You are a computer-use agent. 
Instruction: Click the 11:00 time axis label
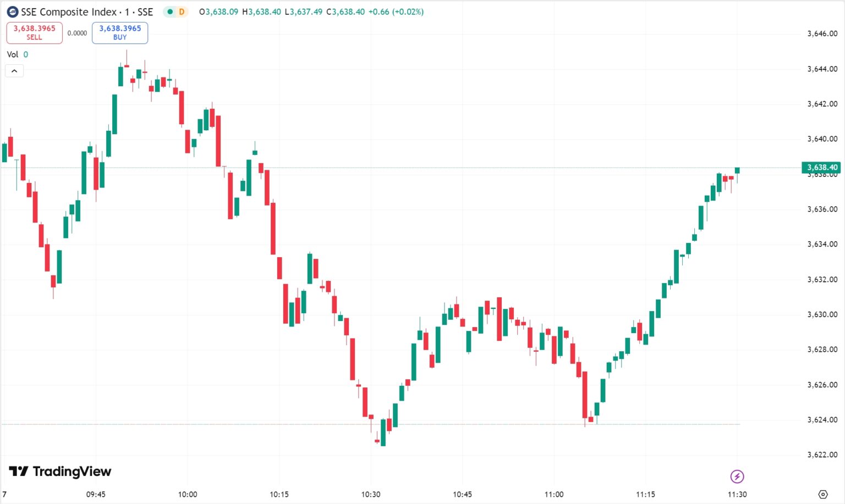pyautogui.click(x=554, y=494)
